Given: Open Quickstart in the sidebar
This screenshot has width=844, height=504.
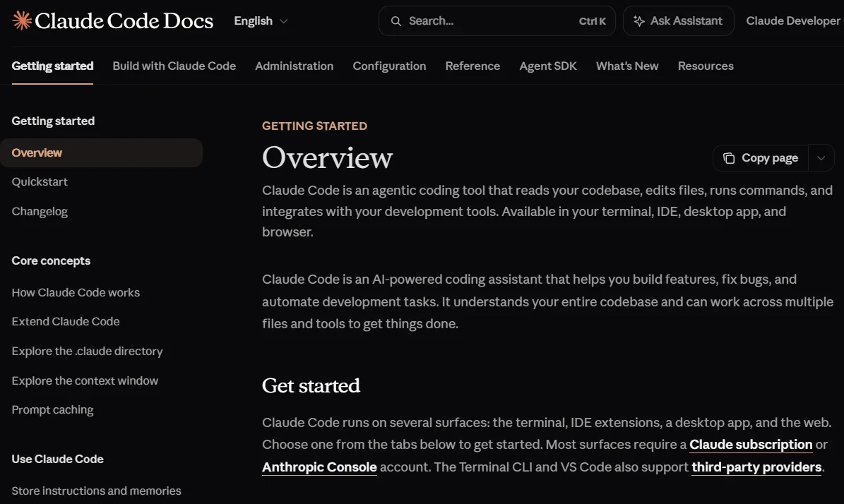Looking at the screenshot, I should 40,182.
